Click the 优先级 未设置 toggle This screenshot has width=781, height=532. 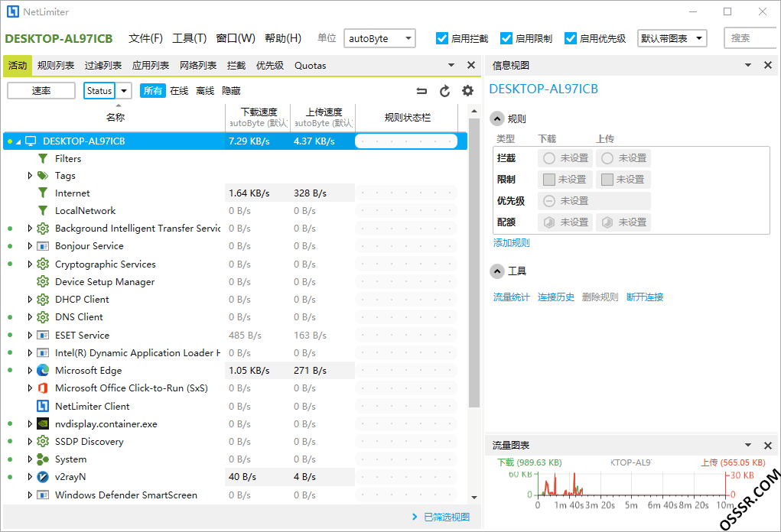pyautogui.click(x=594, y=201)
